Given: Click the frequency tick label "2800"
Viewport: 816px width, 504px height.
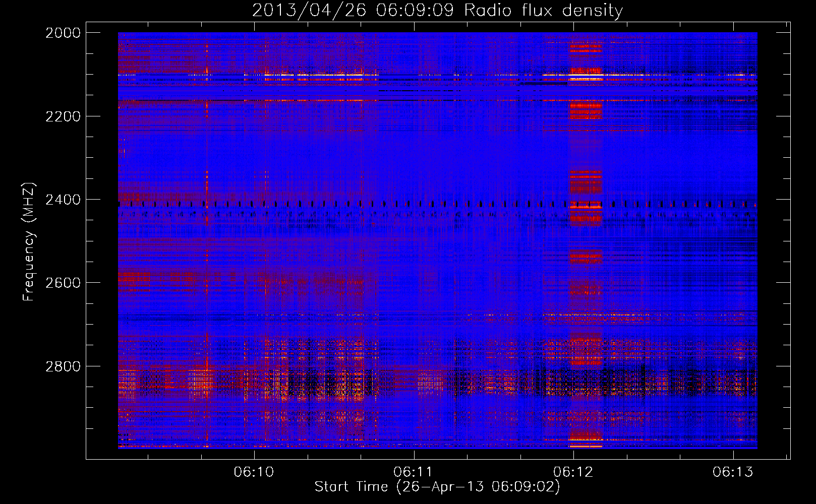Looking at the screenshot, I should pos(63,366).
